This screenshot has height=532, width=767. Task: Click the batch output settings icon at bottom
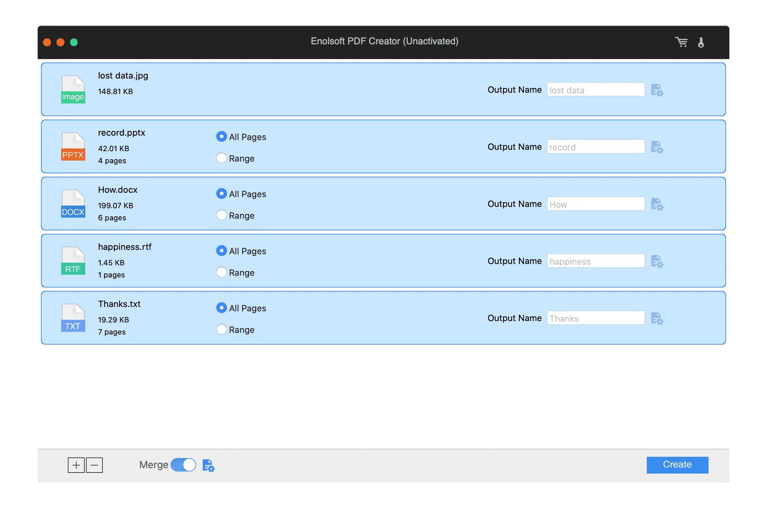point(209,464)
